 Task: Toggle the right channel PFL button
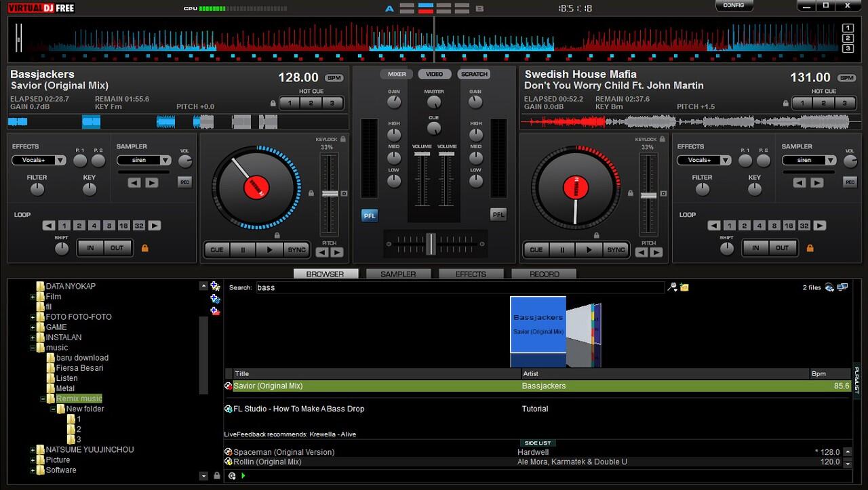pos(498,215)
